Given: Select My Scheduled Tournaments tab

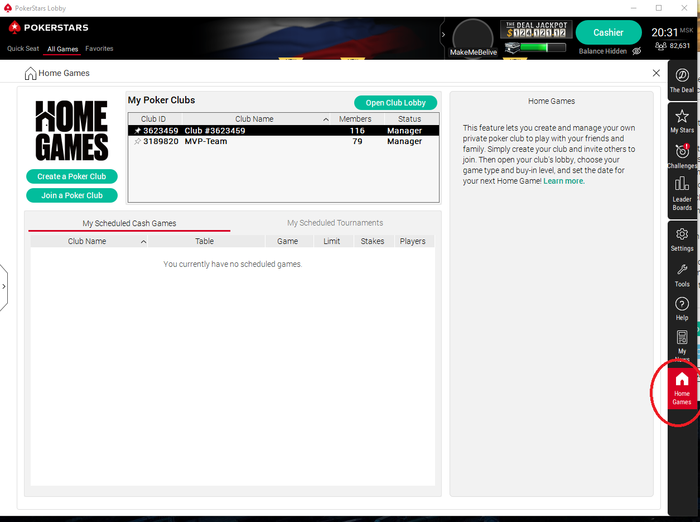Looking at the screenshot, I should [x=335, y=223].
